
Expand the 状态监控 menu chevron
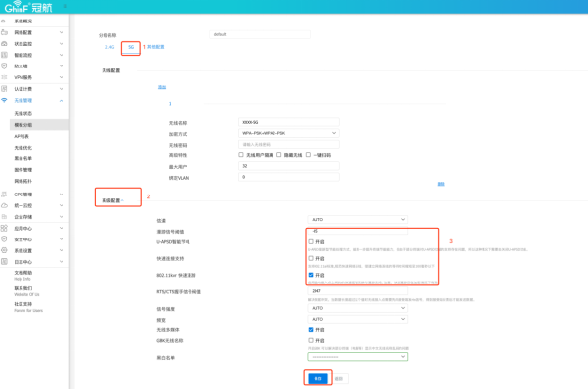(62, 44)
